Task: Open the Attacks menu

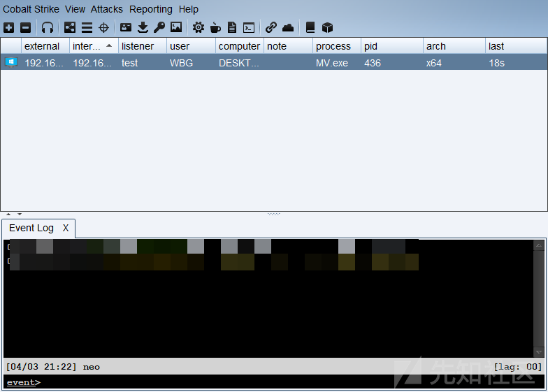Action: click(106, 9)
